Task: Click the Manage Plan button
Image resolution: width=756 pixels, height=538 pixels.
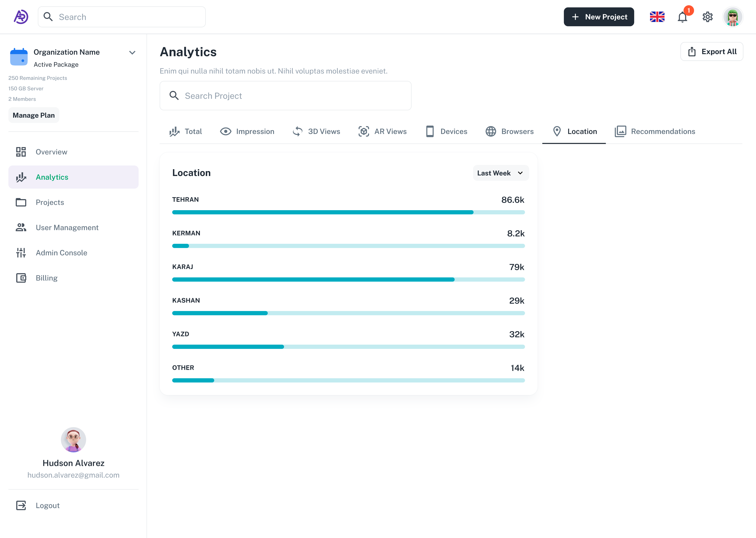Action: (x=34, y=115)
